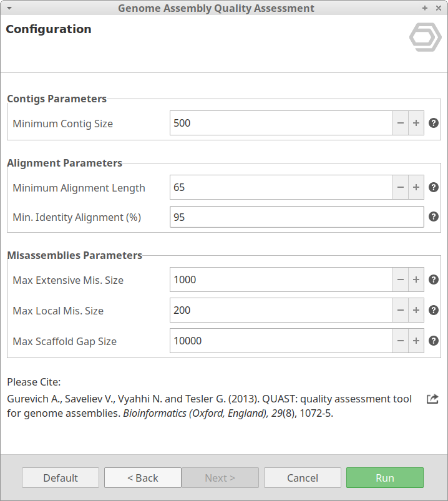Focus the Max Scaffold Gap Size field

281,341
